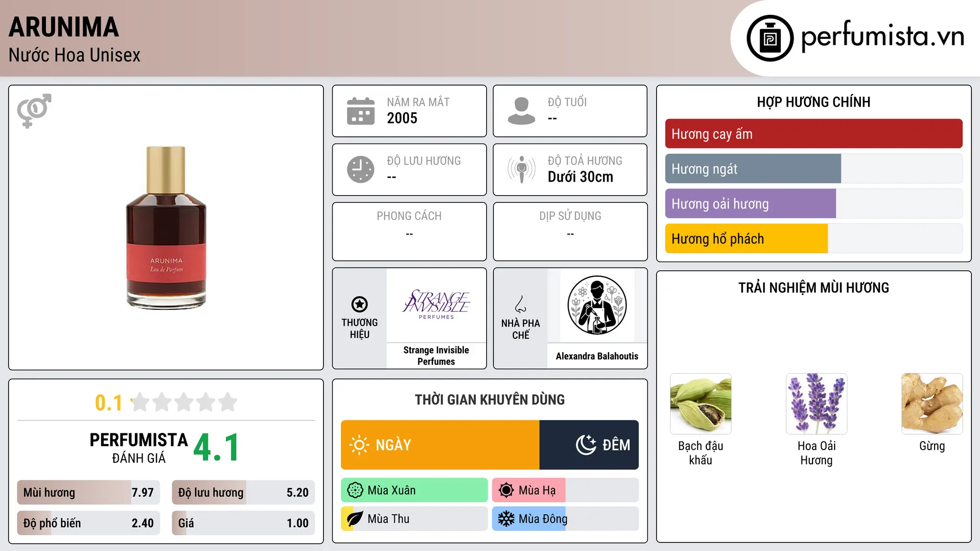Click the NĂM RA MẮT label
The image size is (980, 551).
(x=418, y=102)
